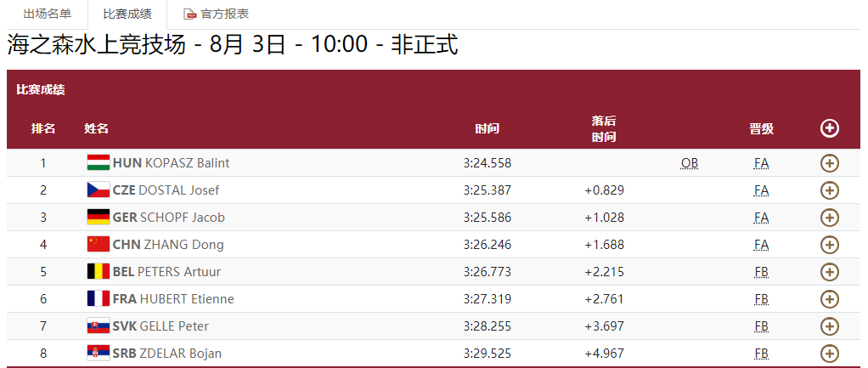
Task: Click the FA qualification for DOSTAL Josef
Action: pos(761,190)
